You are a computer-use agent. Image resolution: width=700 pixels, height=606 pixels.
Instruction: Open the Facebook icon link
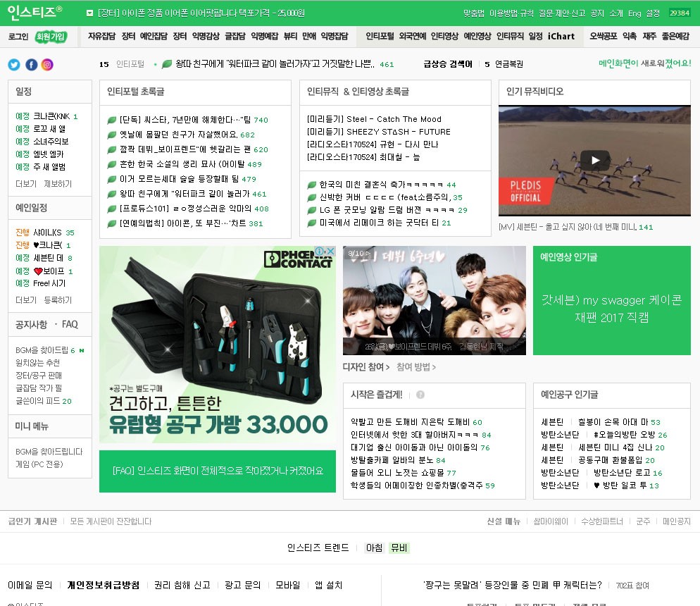(x=31, y=65)
